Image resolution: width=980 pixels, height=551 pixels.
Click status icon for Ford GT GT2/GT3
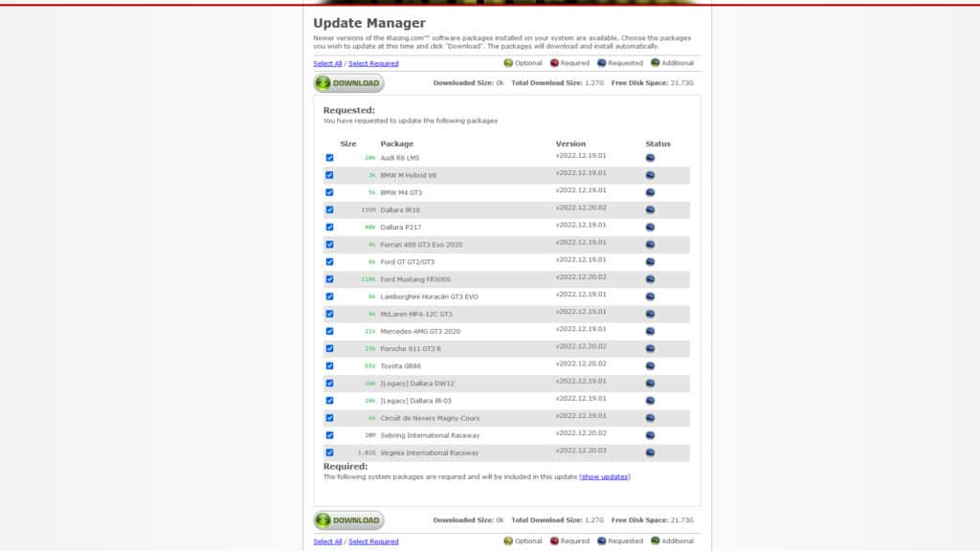650,262
